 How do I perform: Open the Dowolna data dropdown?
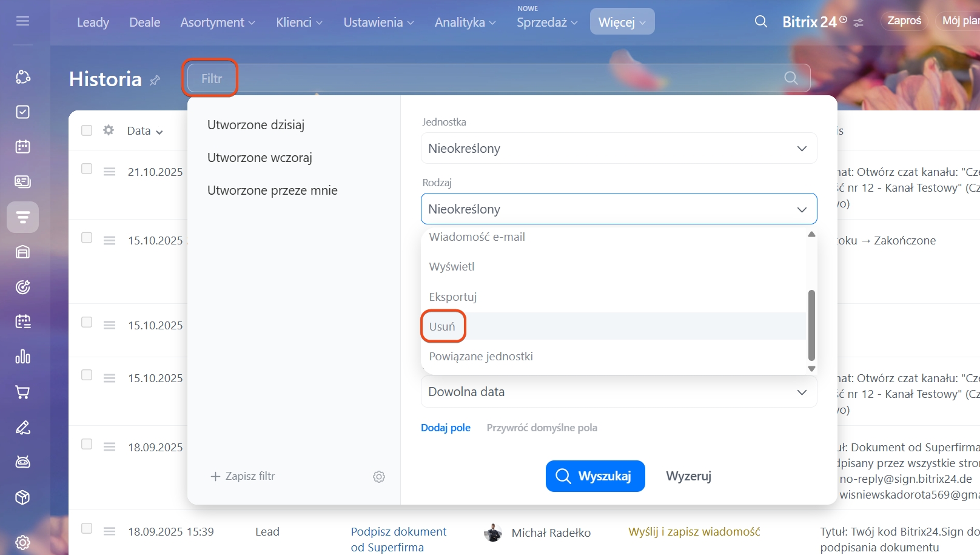tap(619, 392)
